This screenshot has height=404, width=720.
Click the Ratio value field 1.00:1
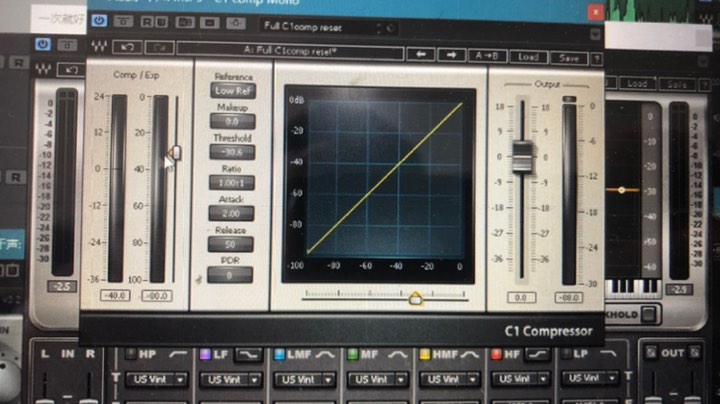[x=231, y=183]
